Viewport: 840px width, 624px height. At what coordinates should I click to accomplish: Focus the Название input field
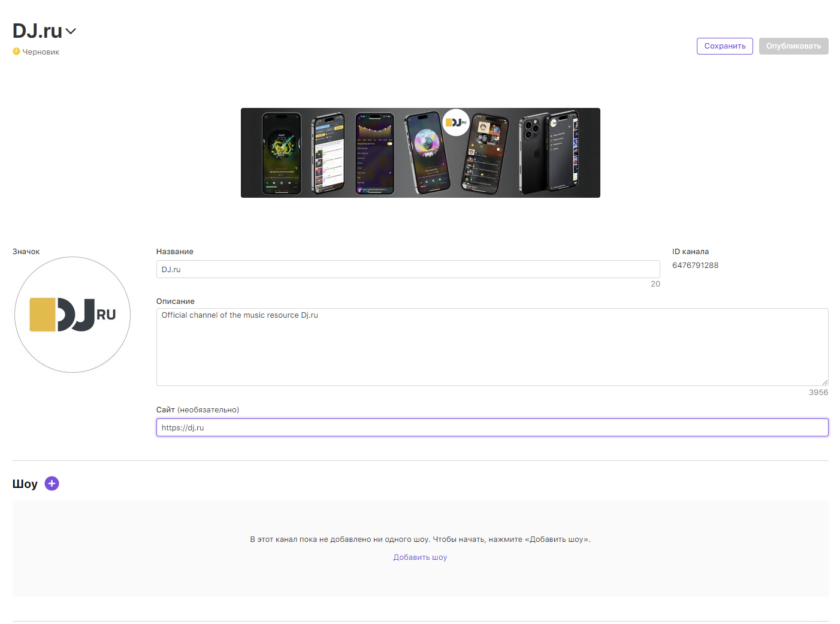pos(407,269)
